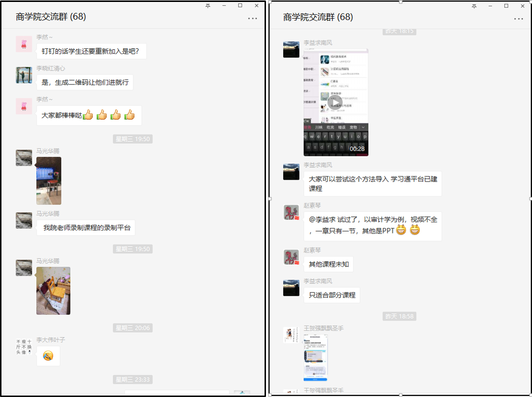Click sender name 李晓红清心

(51, 68)
